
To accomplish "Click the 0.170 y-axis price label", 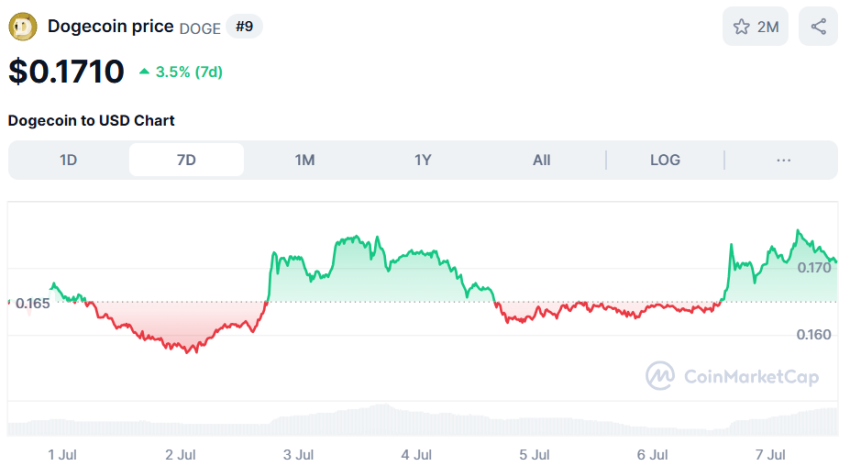I will 814,267.
